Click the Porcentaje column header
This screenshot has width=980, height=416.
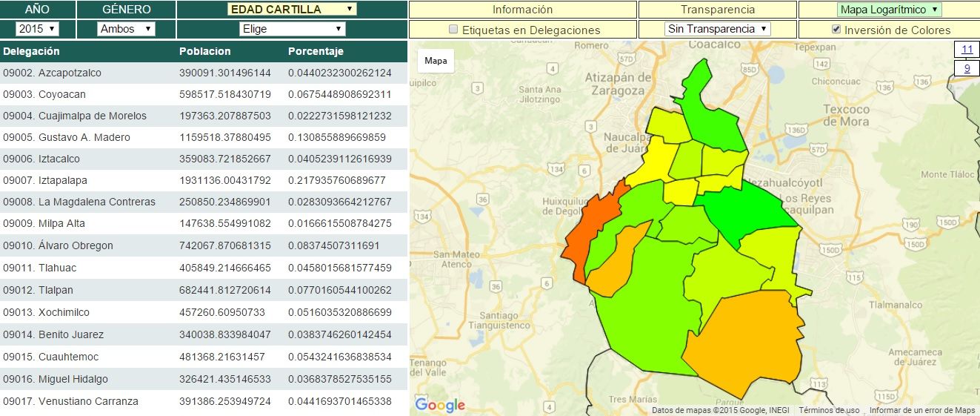[316, 52]
